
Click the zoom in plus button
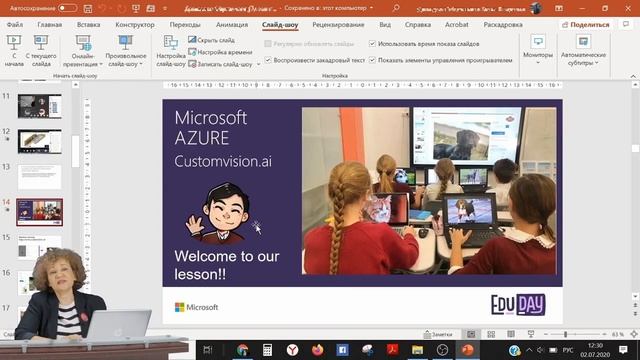click(604, 334)
